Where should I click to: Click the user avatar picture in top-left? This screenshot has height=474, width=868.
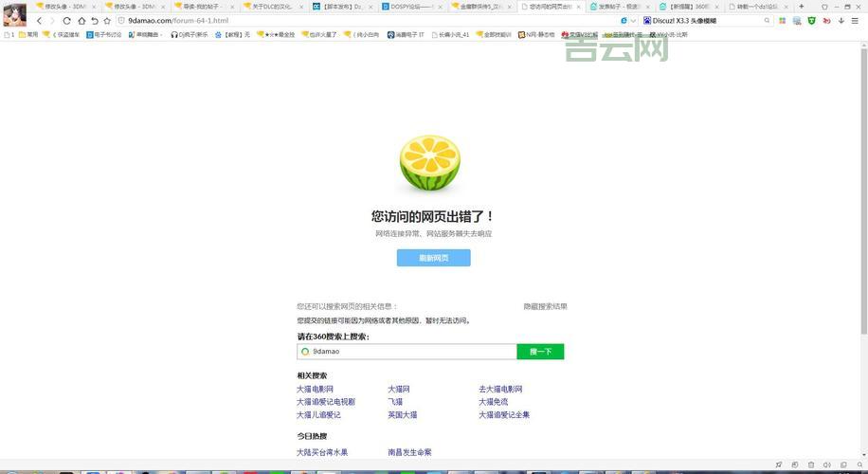pyautogui.click(x=14, y=15)
